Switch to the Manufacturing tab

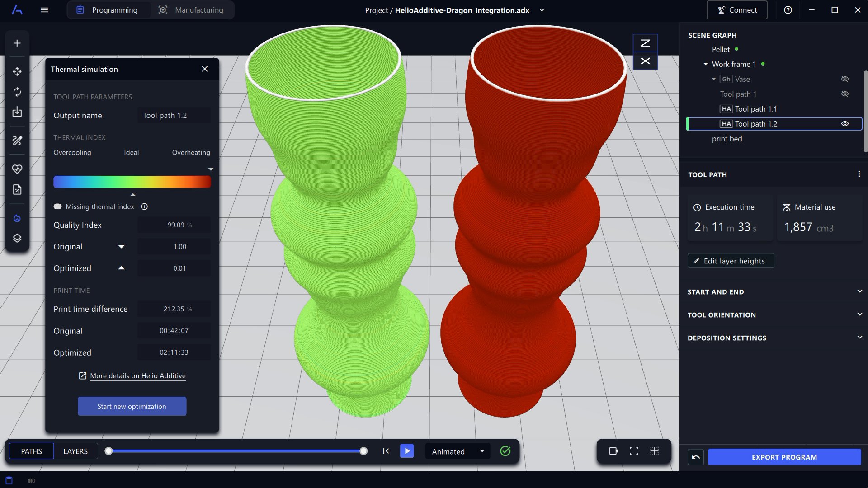[x=199, y=10]
